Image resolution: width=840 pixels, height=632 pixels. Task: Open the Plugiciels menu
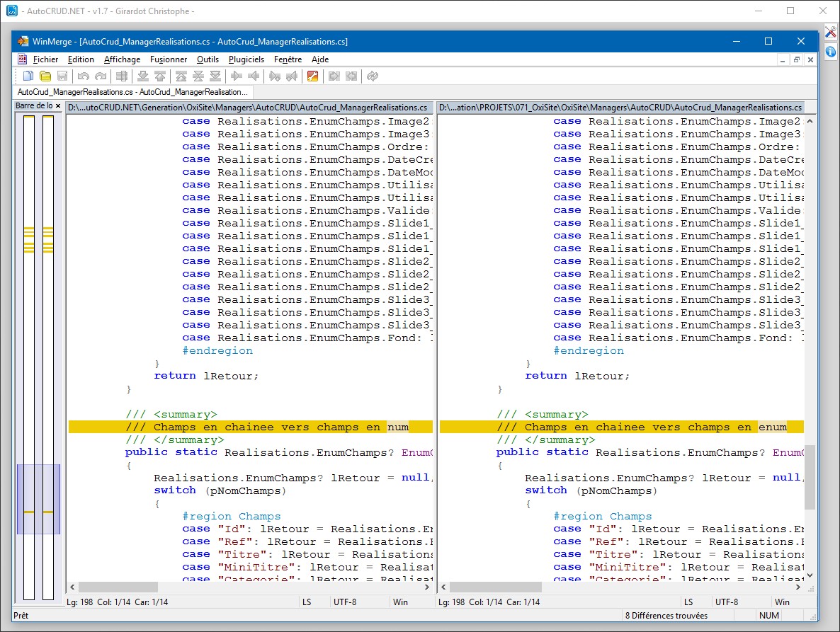246,59
